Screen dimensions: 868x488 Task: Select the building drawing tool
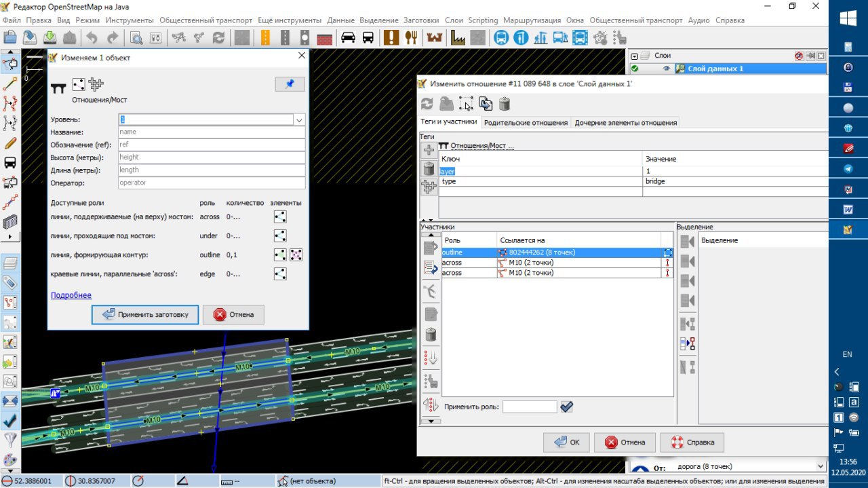tap(10, 221)
